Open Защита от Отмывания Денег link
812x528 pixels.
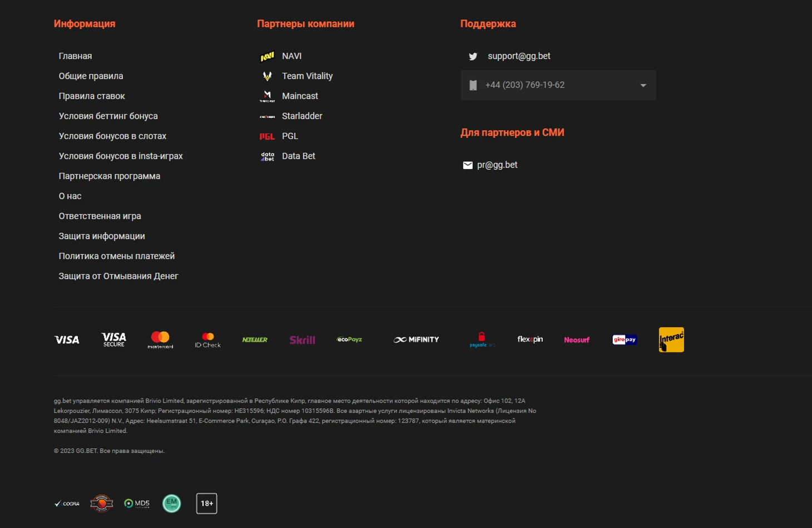[x=118, y=276]
